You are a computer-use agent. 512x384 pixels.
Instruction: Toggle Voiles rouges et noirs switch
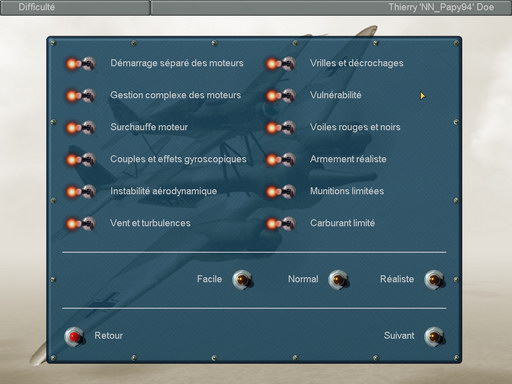click(x=280, y=127)
